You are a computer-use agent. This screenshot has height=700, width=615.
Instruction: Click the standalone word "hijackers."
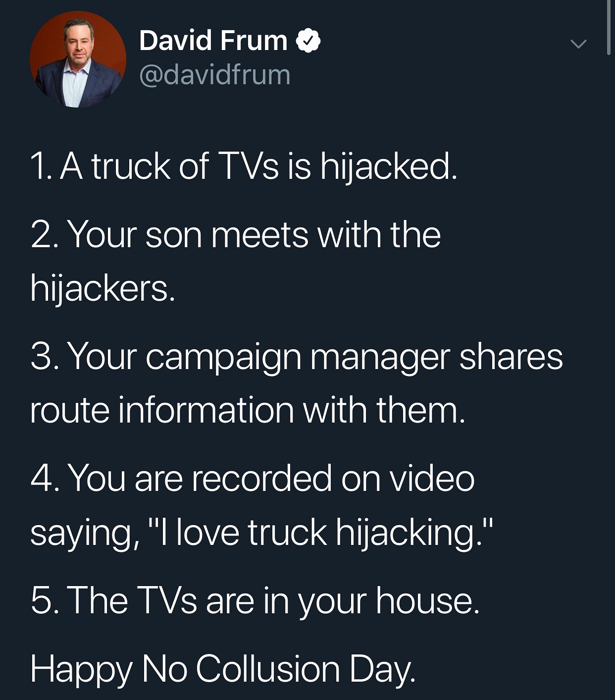(103, 288)
